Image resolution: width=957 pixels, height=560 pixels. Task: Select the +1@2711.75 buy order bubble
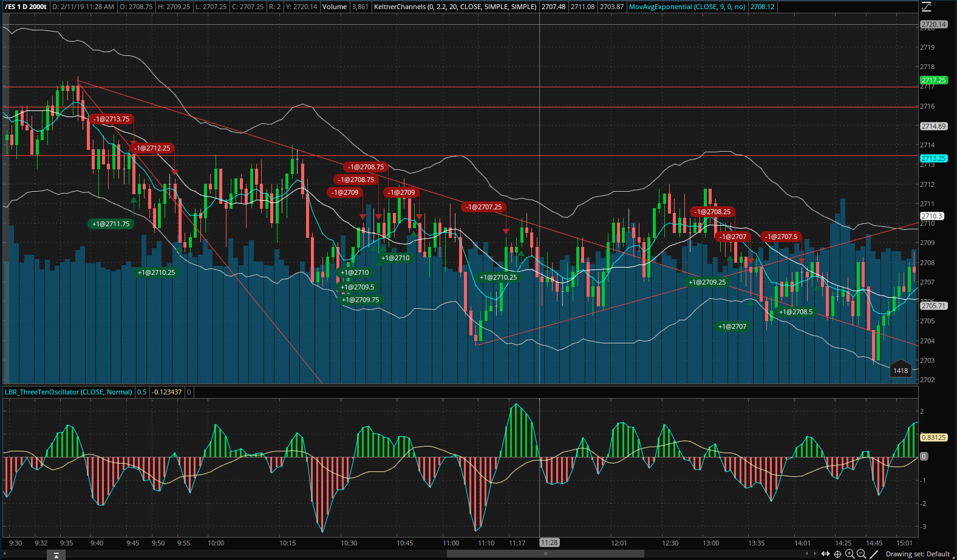tap(111, 224)
